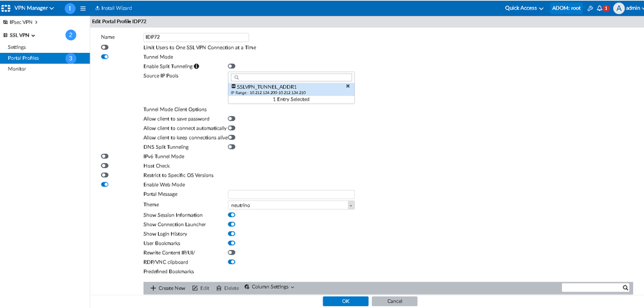Open the Column Settings dropdown
The image size is (644, 308).
[x=269, y=287]
